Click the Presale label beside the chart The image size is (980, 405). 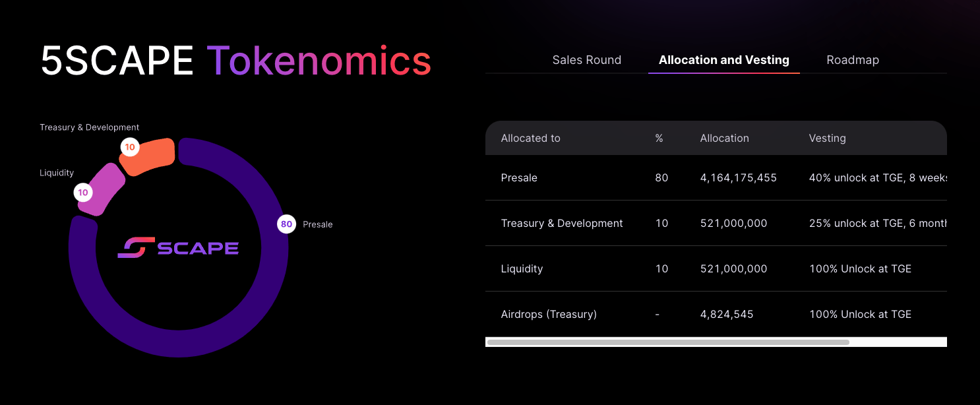317,225
